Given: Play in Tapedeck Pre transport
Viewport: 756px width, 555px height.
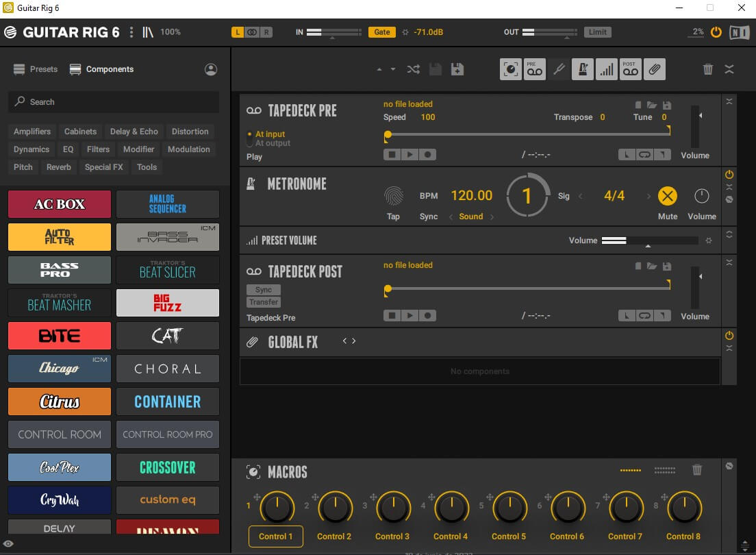Looking at the screenshot, I should [409, 154].
